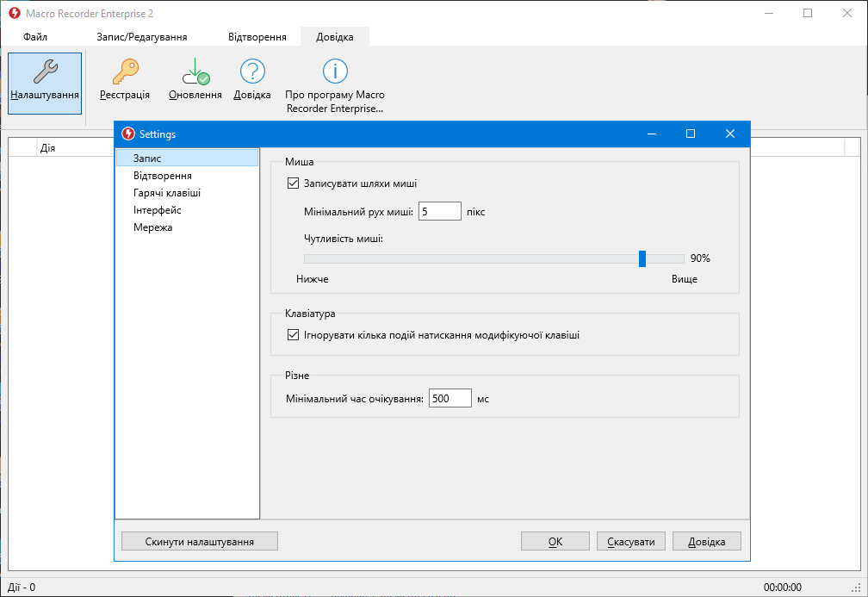Screen dimensions: 868x597
Task: Open Довідка question mark icon in ribbon
Action: [x=251, y=80]
